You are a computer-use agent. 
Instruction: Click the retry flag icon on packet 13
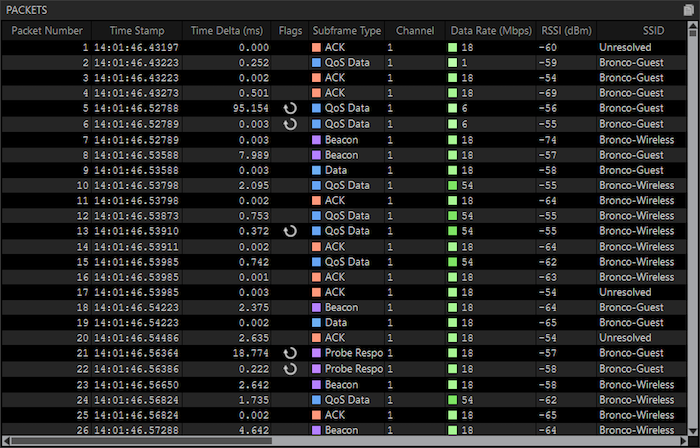click(x=290, y=231)
